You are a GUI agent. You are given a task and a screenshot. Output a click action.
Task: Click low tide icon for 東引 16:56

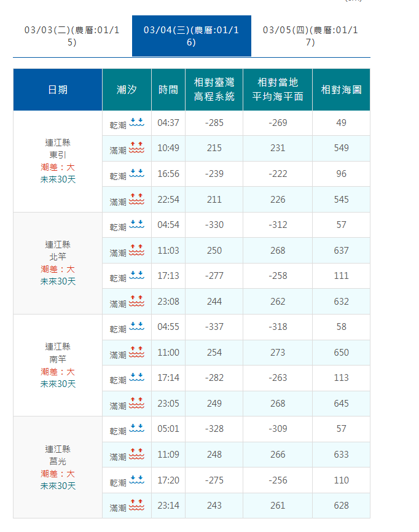click(x=136, y=174)
